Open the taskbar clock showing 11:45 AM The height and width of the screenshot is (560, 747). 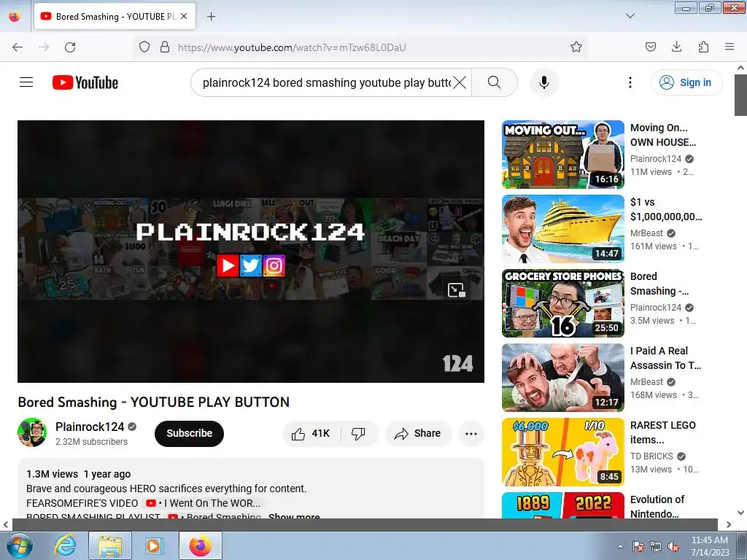coord(710,546)
